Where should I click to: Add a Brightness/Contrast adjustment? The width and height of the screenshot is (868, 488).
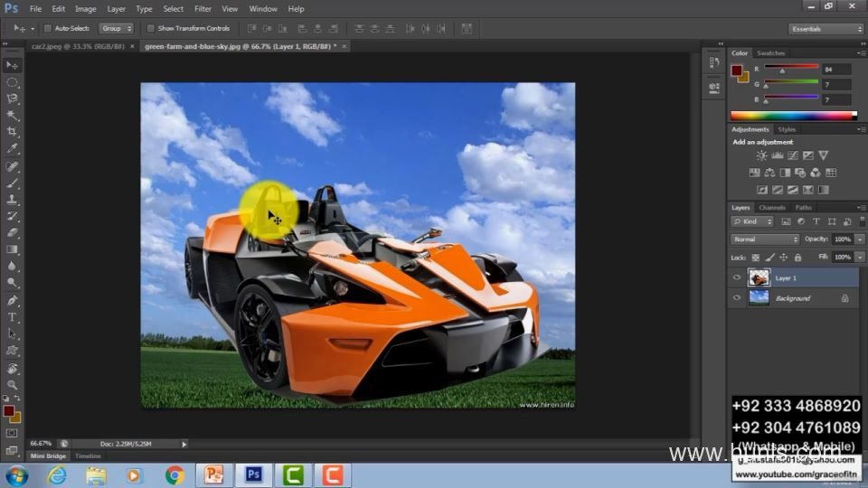pyautogui.click(x=761, y=155)
